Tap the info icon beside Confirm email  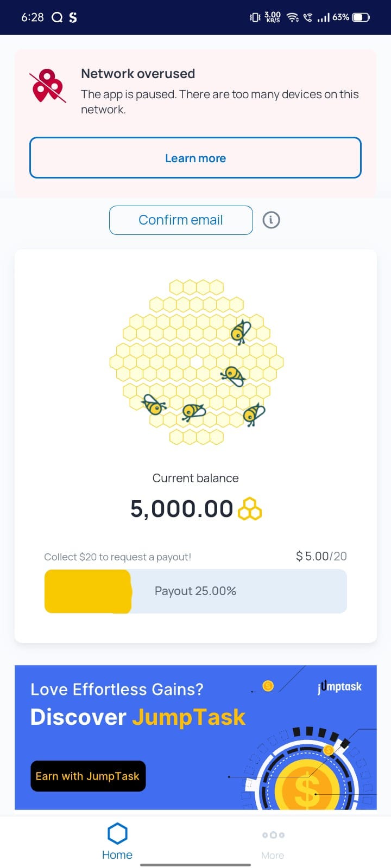pyautogui.click(x=271, y=220)
